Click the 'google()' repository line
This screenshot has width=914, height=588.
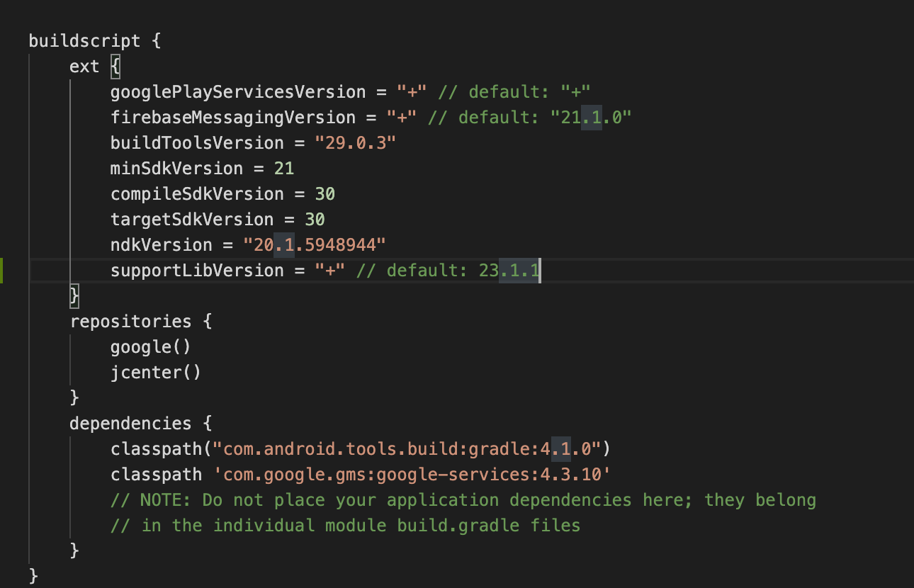click(151, 346)
